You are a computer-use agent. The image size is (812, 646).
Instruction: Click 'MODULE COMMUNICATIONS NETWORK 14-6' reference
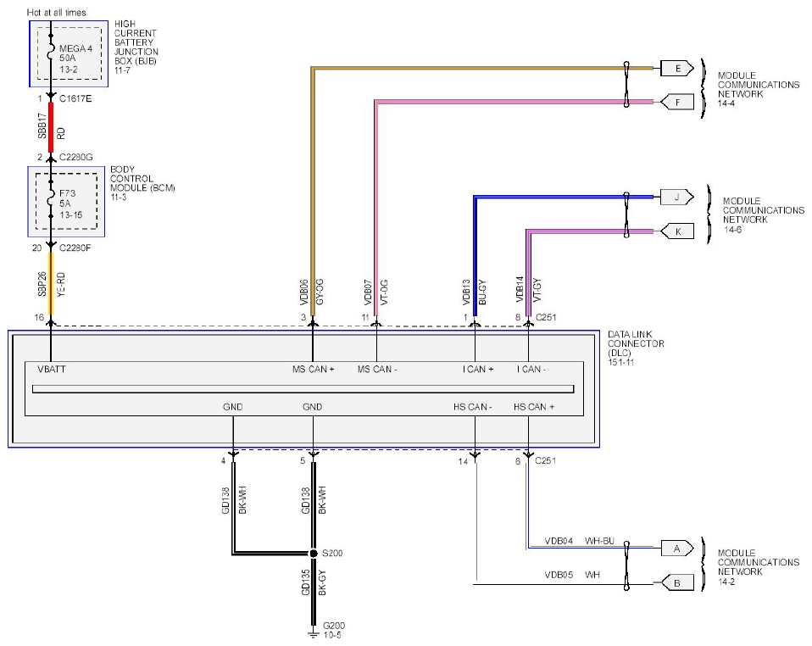point(764,215)
